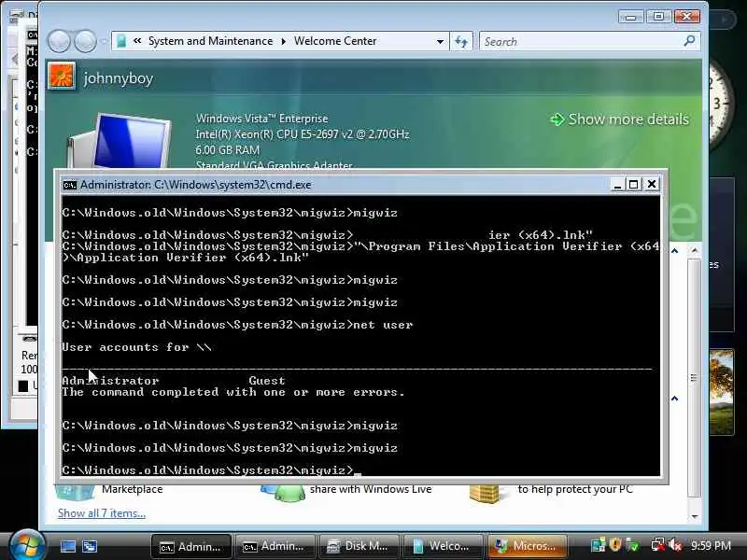
Task: Click the Forward button in Welcome Center
Action: (86, 41)
